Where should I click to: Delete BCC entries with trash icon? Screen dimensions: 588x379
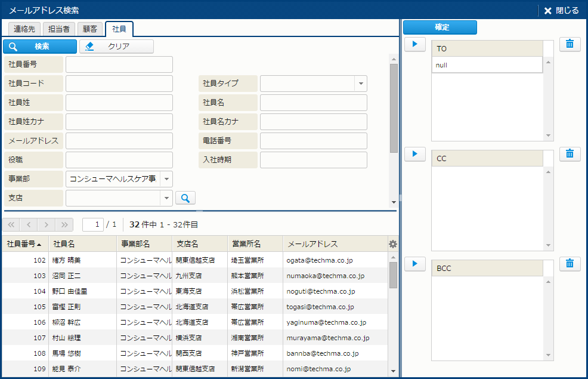click(570, 263)
